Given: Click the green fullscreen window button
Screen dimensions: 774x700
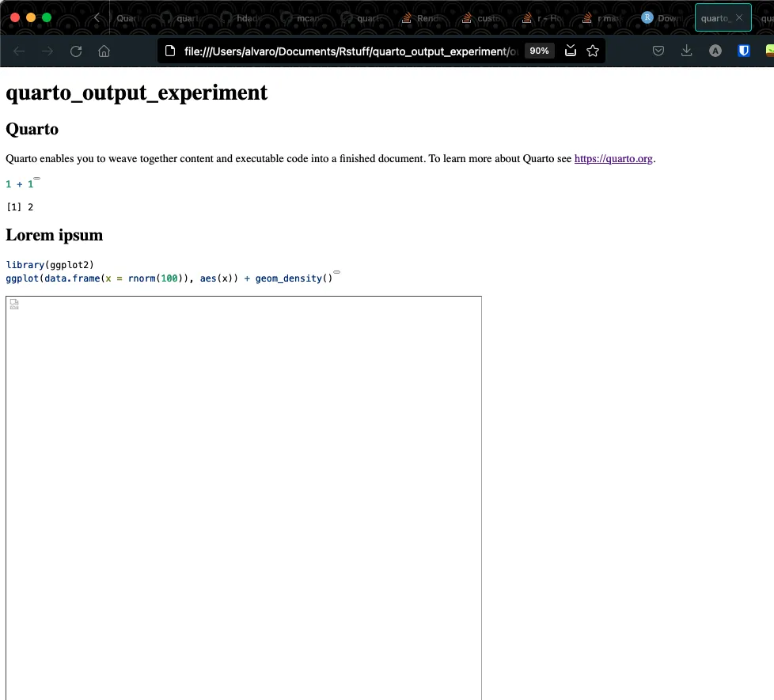Looking at the screenshot, I should [x=47, y=17].
